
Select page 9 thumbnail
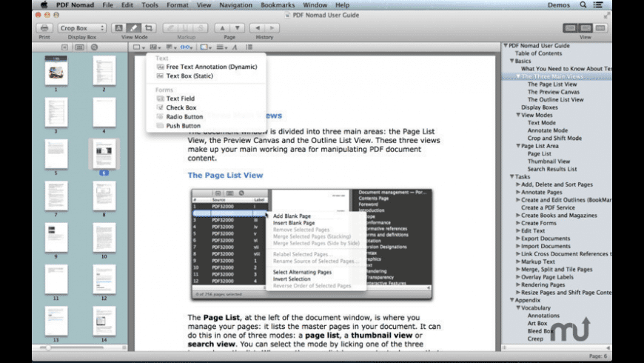coord(56,237)
